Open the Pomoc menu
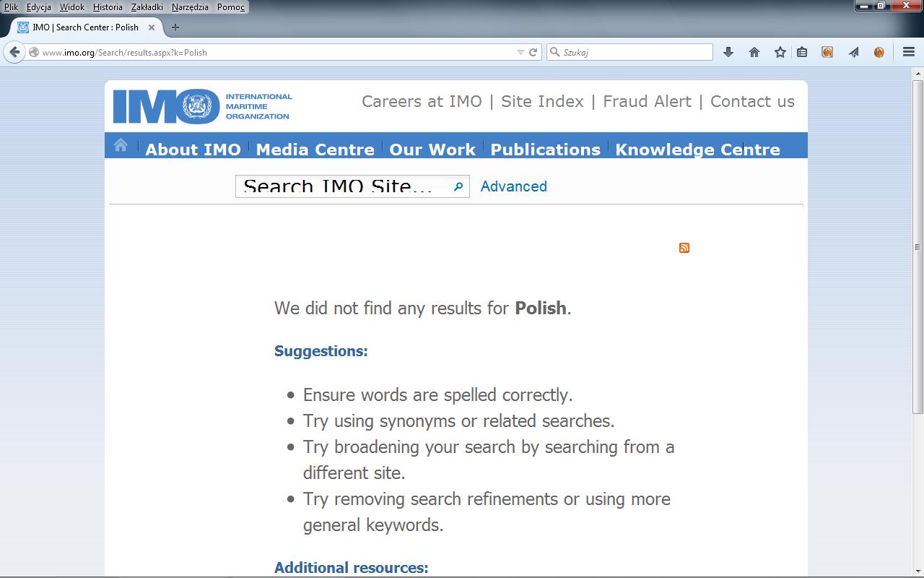924x578 pixels. click(x=231, y=7)
